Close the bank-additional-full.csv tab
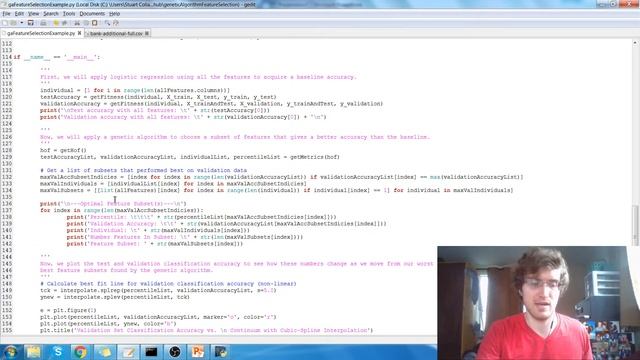This screenshot has height=360, width=640. pos(147,33)
